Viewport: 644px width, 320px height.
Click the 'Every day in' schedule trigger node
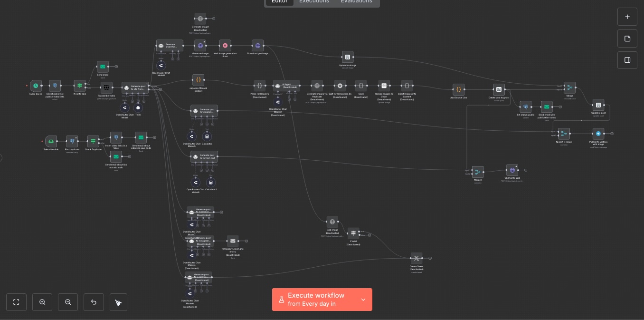pos(36,86)
